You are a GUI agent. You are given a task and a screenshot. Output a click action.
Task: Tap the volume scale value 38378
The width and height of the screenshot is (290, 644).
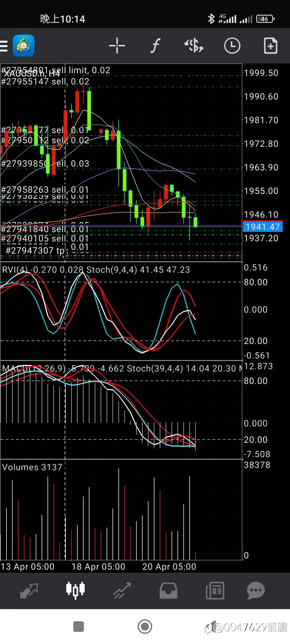click(257, 465)
